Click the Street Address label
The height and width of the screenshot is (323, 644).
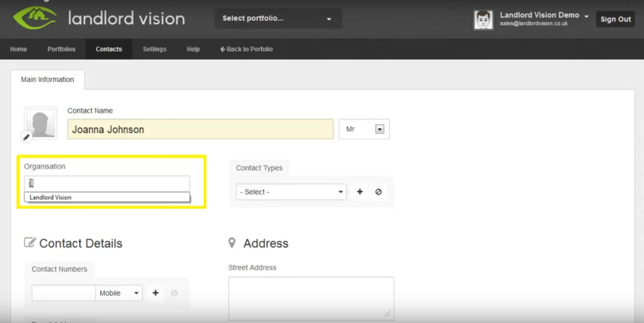(252, 267)
